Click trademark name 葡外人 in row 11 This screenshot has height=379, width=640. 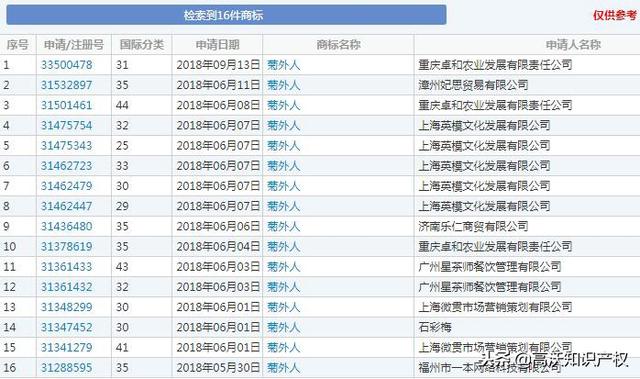coord(284,267)
